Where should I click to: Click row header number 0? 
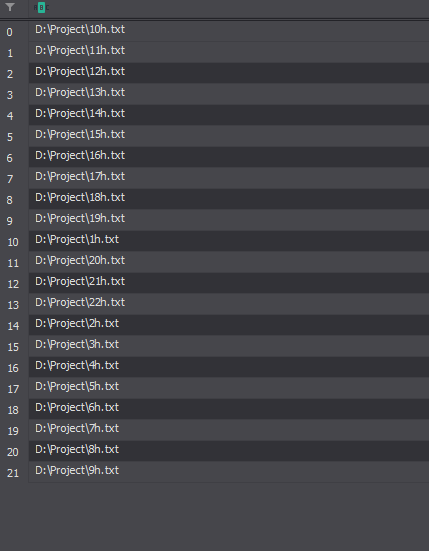click(9, 32)
